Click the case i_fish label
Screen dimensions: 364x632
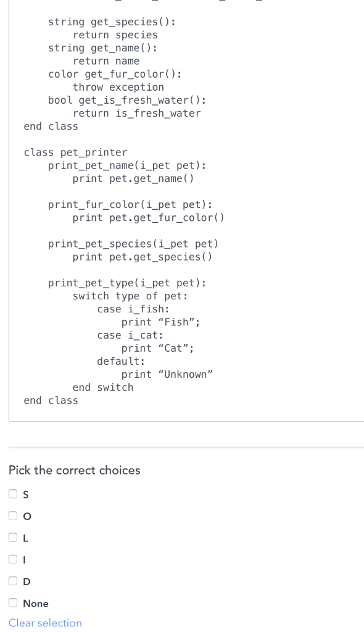point(125,309)
